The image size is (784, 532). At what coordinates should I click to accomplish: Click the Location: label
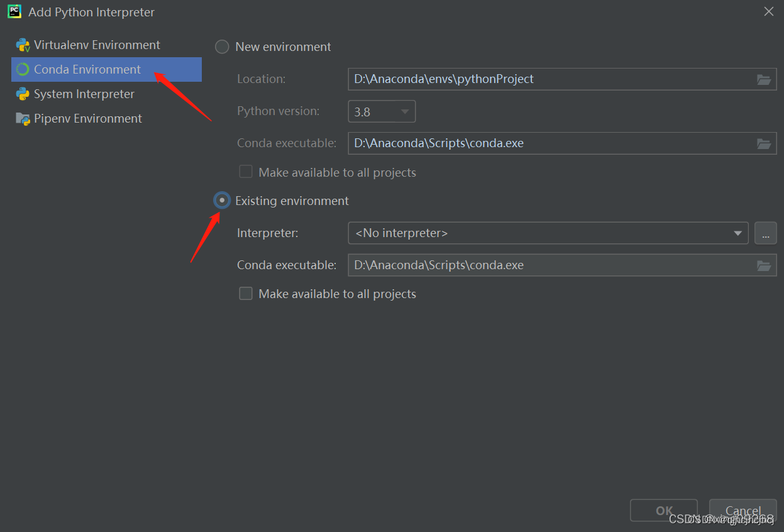point(261,79)
